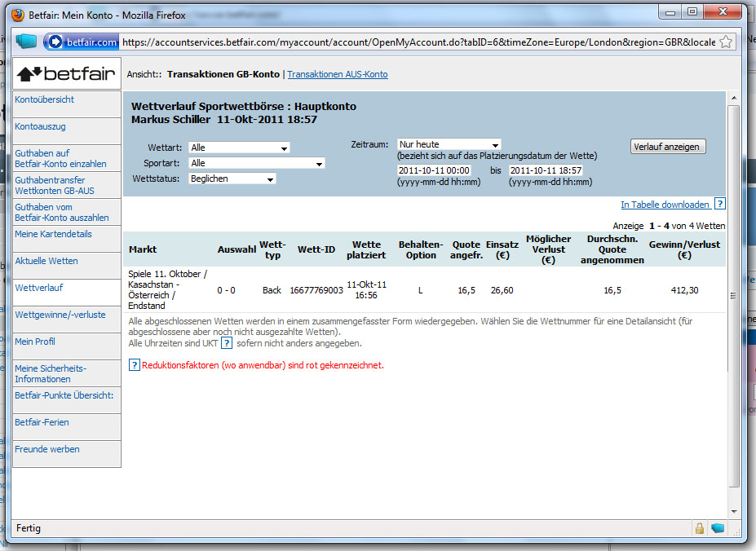This screenshot has width=756, height=551.
Task: Click the scrollbar up arrow
Action: [734, 98]
